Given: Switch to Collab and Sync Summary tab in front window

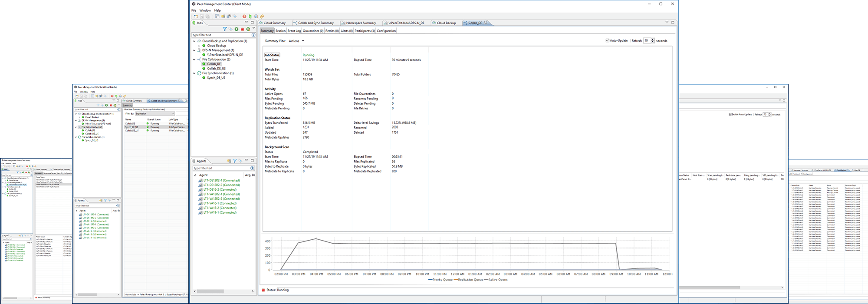Looking at the screenshot, I should [316, 23].
